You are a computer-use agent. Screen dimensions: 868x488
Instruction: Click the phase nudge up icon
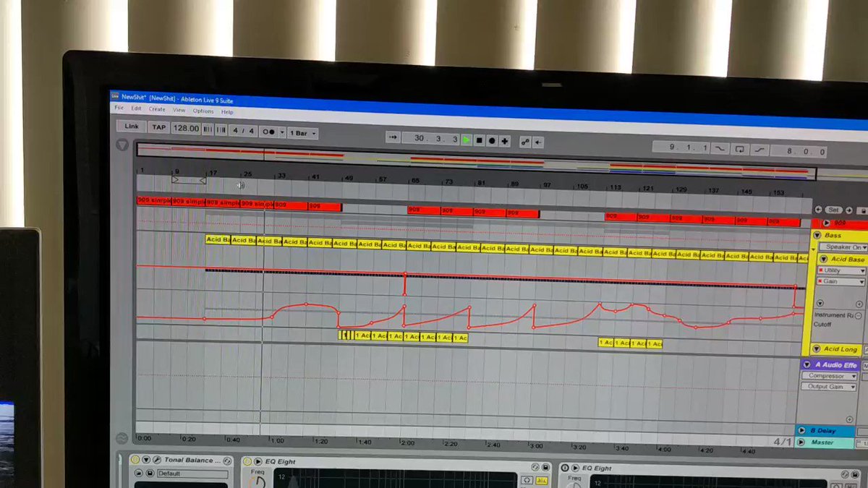(221, 129)
